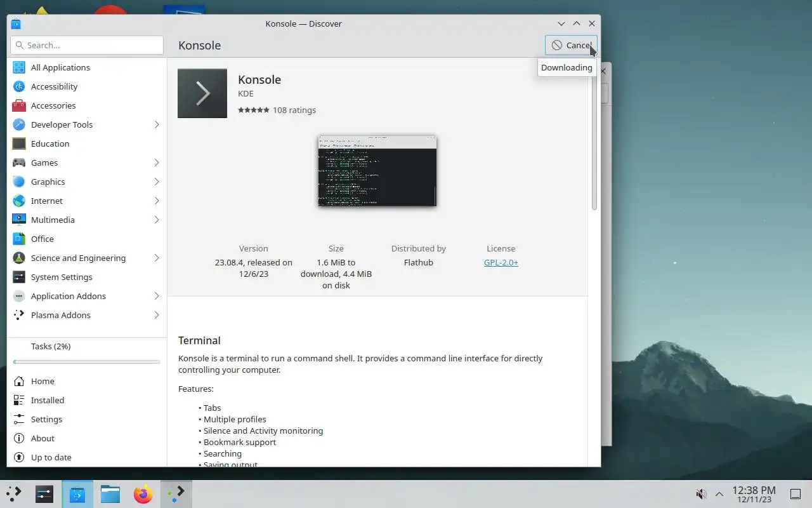This screenshot has width=812, height=508.
Task: Click the About info icon
Action: (x=19, y=438)
